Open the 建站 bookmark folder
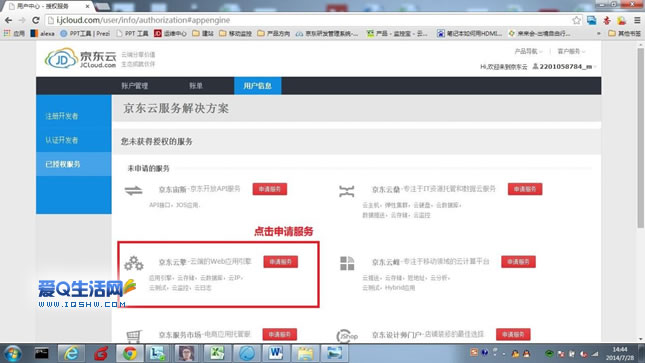645x363 pixels. 203,33
